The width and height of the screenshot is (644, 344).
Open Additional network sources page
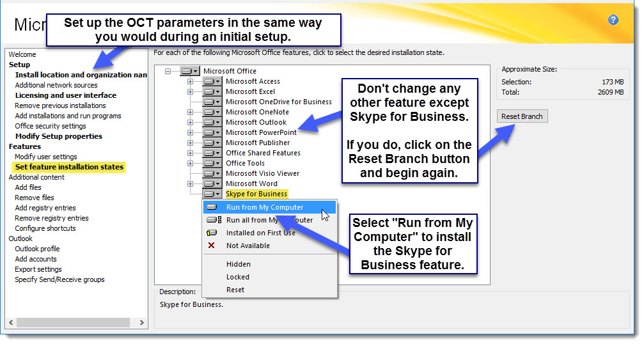(56, 85)
